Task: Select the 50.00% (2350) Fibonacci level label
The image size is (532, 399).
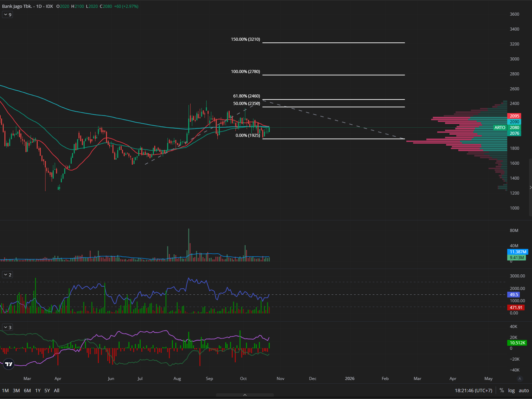Action: pyautogui.click(x=246, y=104)
